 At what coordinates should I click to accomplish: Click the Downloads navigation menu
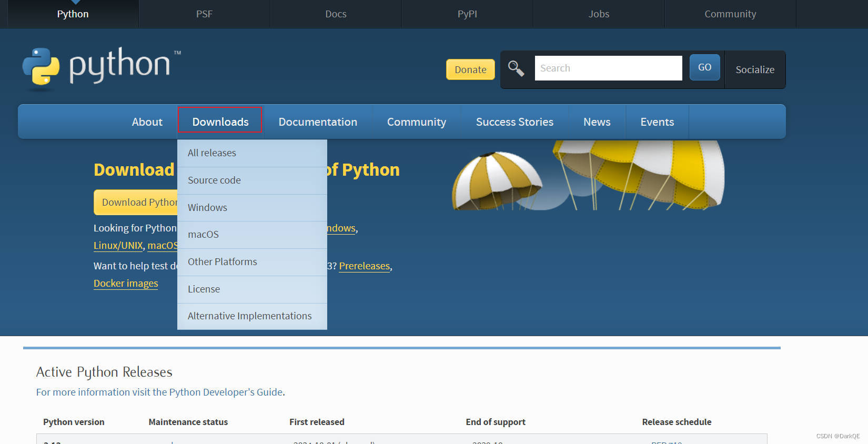(220, 122)
